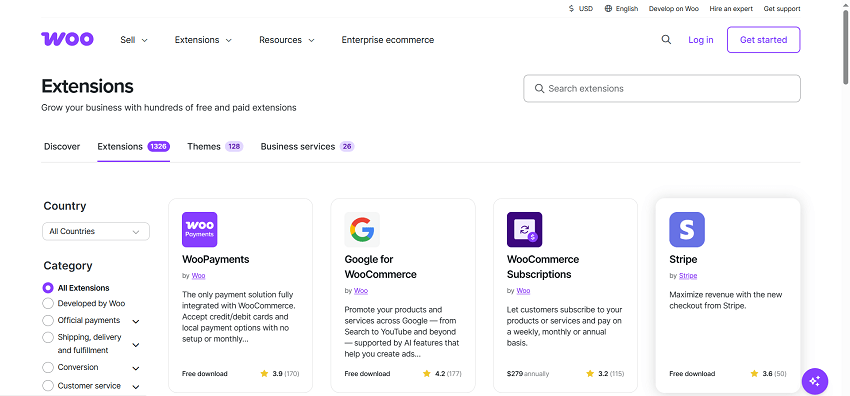Open the Sell menu dropdown
Screen dimensions: 850x396
click(x=134, y=40)
